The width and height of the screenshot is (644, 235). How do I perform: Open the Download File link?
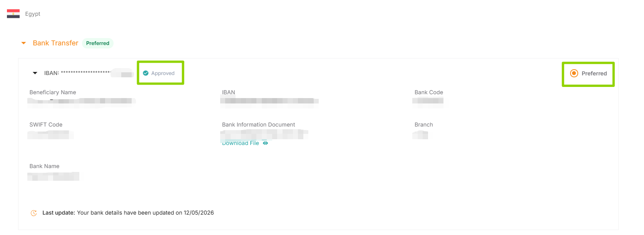click(x=241, y=143)
